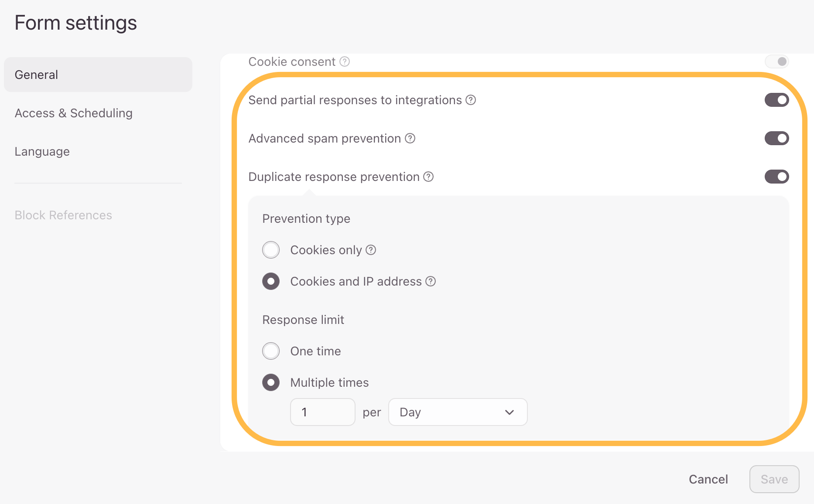
Task: Turn off Advanced spam prevention toggle
Action: click(777, 139)
